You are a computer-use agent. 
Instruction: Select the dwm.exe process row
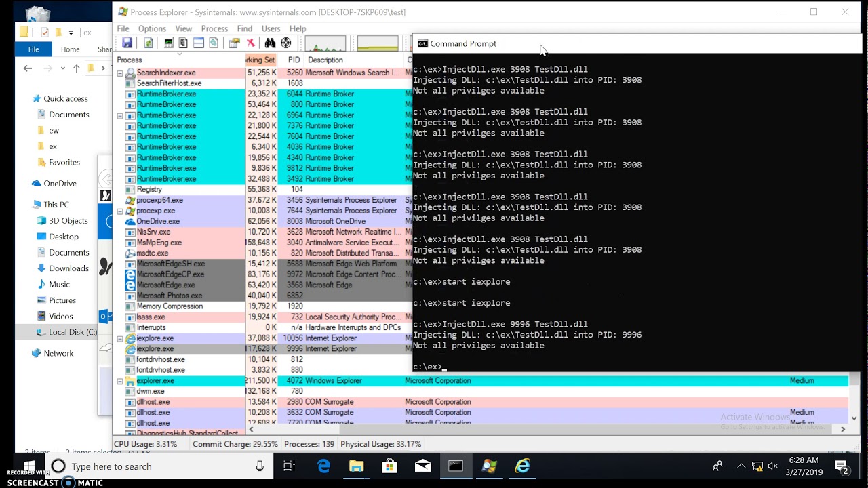(x=481, y=391)
